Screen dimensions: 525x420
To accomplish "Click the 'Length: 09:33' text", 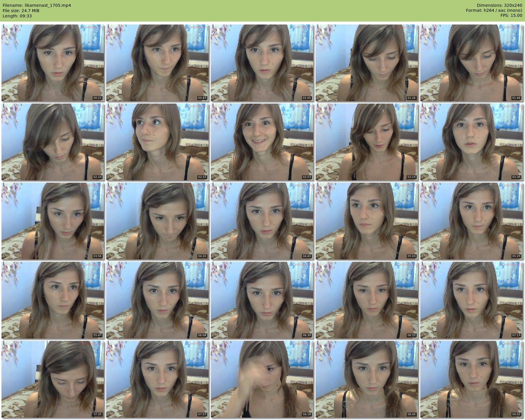I will tap(17, 16).
